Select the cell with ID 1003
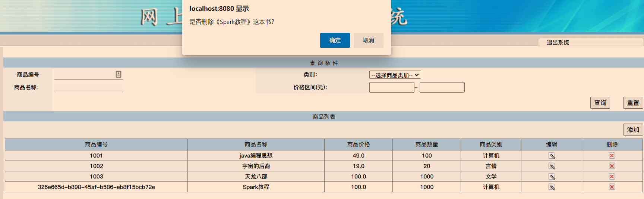Image resolution: width=644 pixels, height=199 pixels. click(96, 177)
